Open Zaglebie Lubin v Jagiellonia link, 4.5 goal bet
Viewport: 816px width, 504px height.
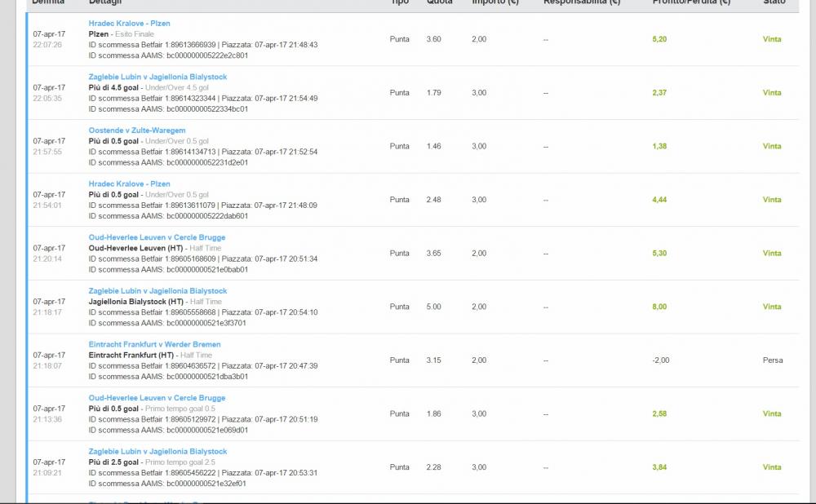157,77
